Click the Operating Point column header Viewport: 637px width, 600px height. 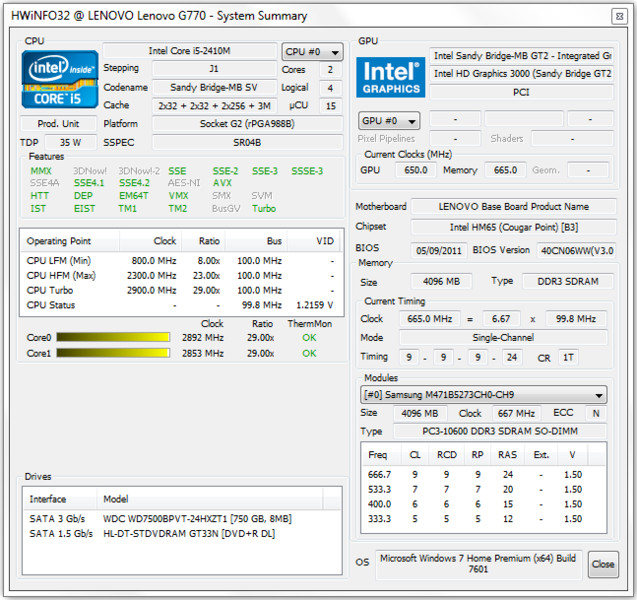pos(69,241)
